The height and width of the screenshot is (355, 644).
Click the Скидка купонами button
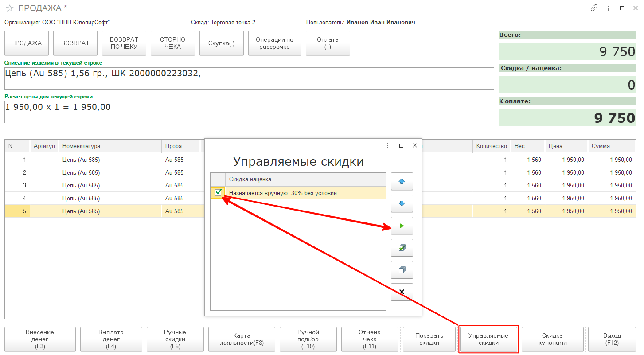point(552,339)
